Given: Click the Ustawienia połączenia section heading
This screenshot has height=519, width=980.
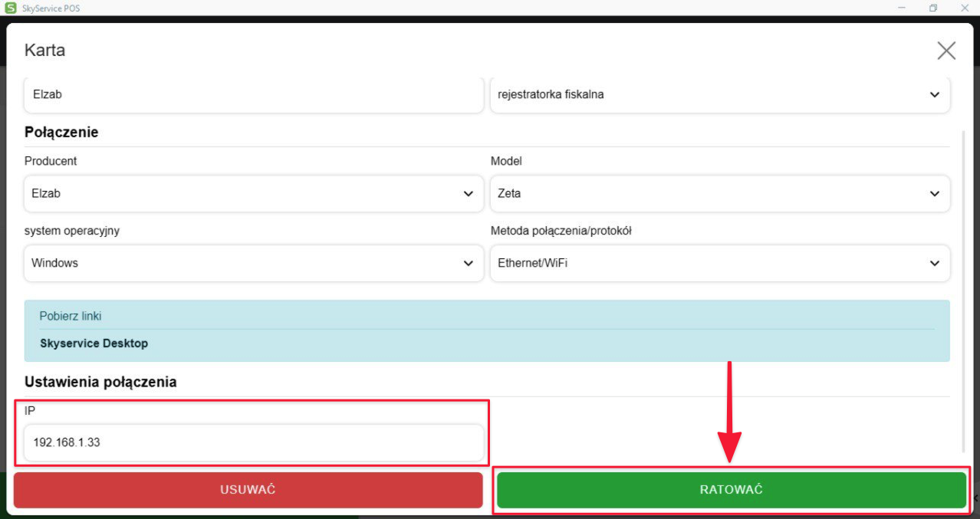Looking at the screenshot, I should coord(100,382).
